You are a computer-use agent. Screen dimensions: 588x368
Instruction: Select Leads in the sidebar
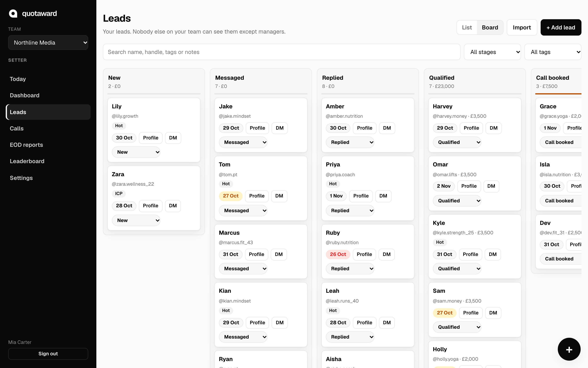coord(48,112)
